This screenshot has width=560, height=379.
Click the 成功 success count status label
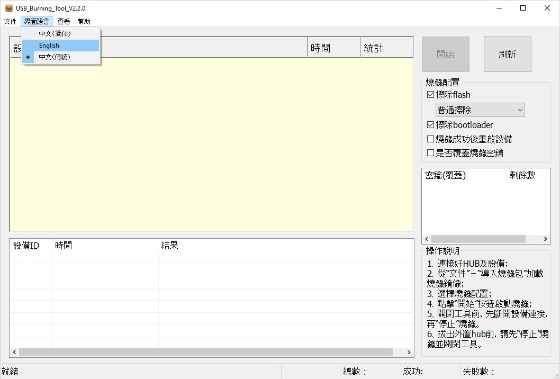(x=413, y=371)
